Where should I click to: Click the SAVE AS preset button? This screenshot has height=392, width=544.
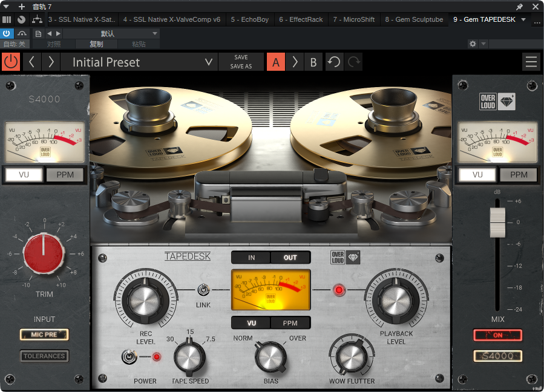pyautogui.click(x=241, y=67)
